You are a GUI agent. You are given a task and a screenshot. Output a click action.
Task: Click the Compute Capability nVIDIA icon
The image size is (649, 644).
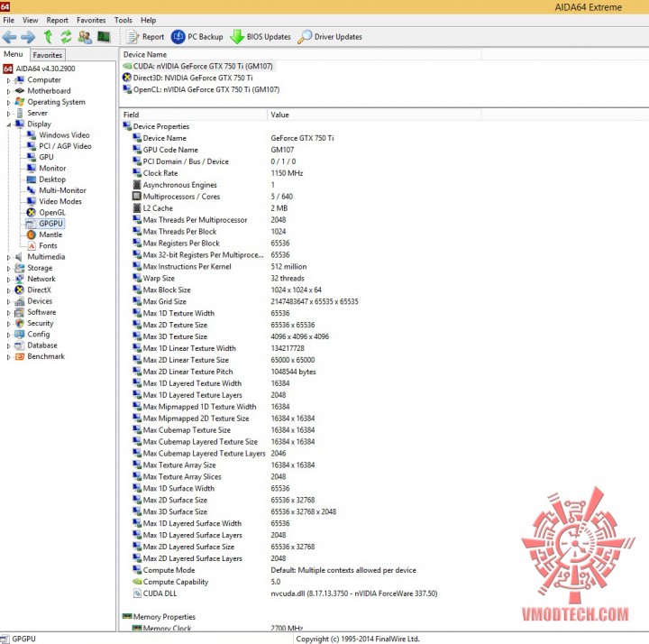137,582
